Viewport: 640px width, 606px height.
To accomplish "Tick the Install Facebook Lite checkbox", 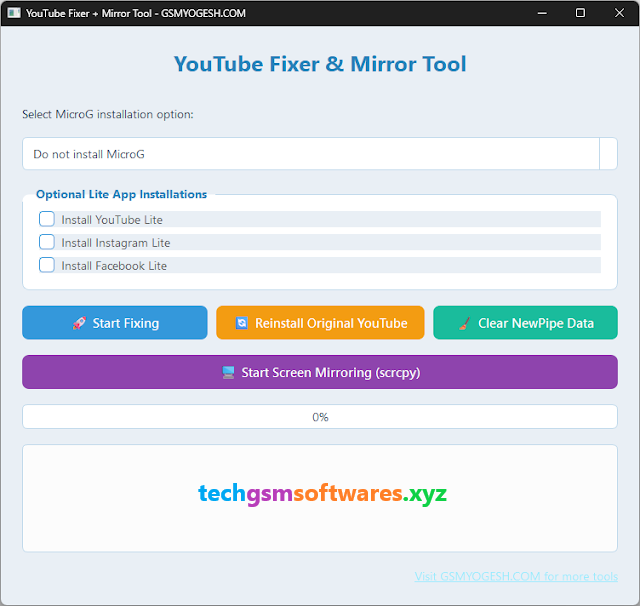I will coord(47,265).
